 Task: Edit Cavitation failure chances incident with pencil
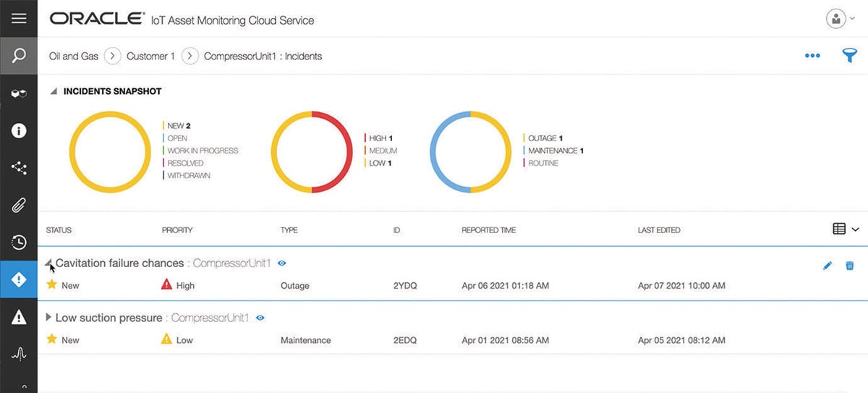(827, 266)
